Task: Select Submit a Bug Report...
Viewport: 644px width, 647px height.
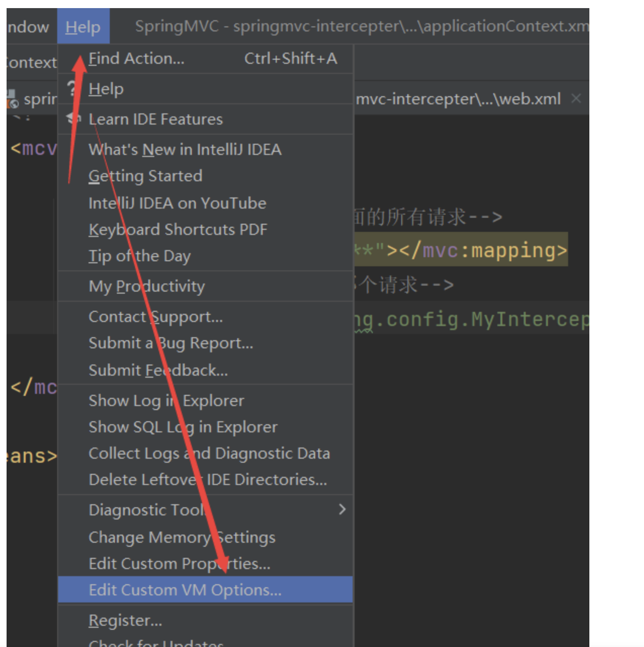Action: [205, 343]
